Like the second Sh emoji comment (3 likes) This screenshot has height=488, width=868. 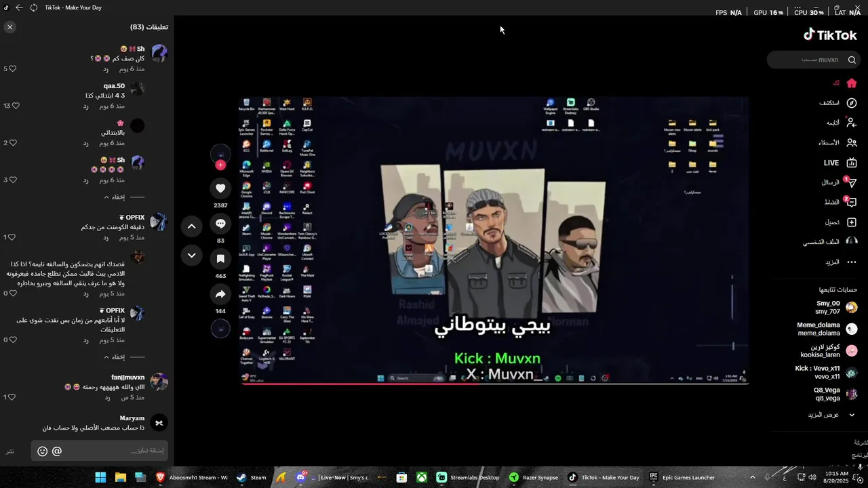click(x=12, y=180)
